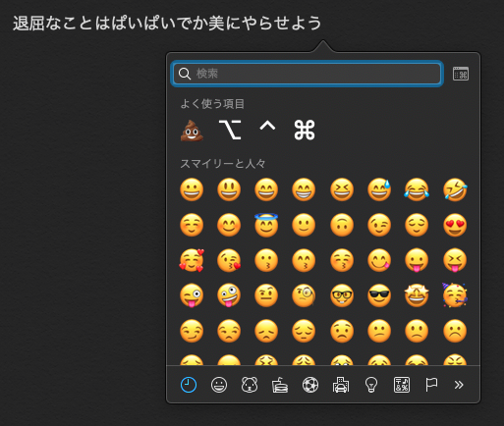Open the Activity soccer ball tab
This screenshot has height=426, width=504.
(310, 385)
